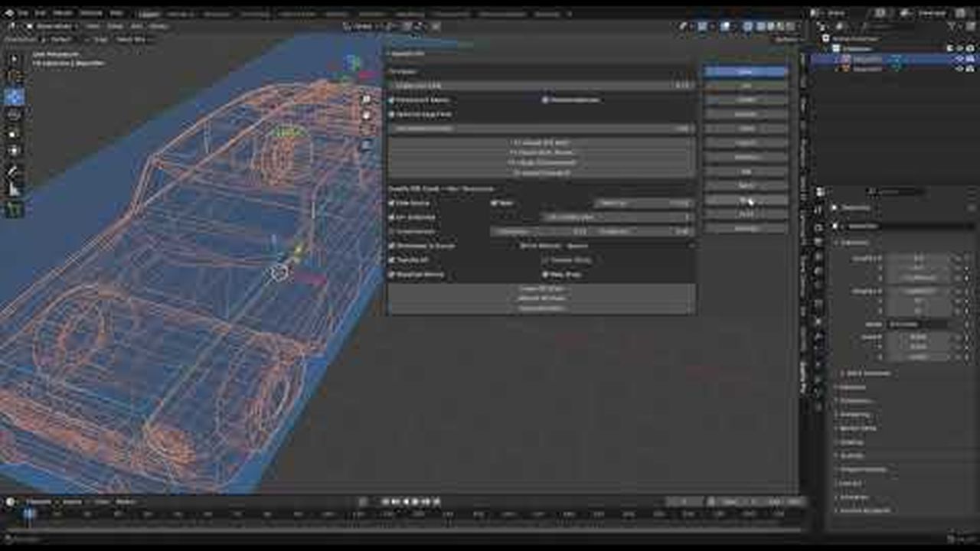Select the Scene Collection row
Screen dimensions: 980x551
854,38
